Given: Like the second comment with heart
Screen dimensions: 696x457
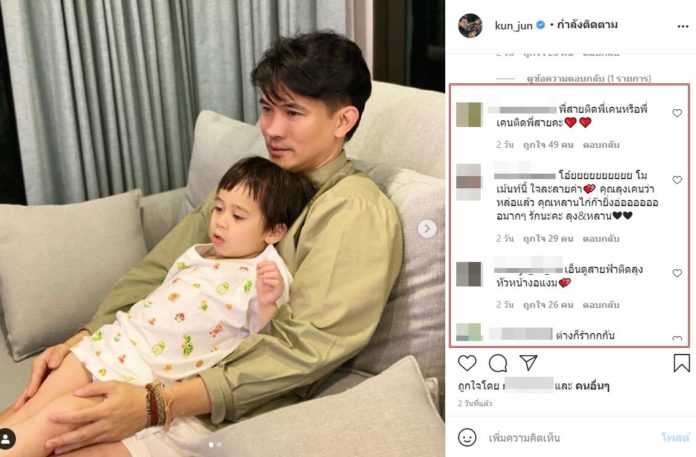Looking at the screenshot, I should click(677, 180).
